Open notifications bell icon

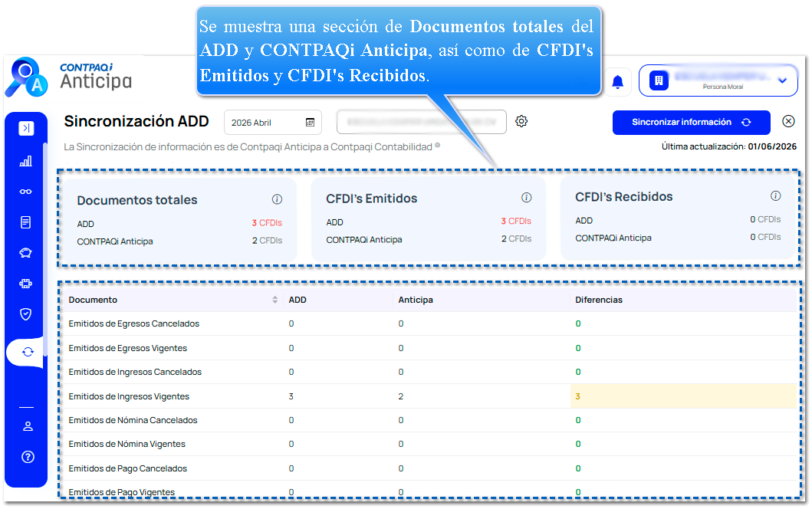(x=618, y=82)
